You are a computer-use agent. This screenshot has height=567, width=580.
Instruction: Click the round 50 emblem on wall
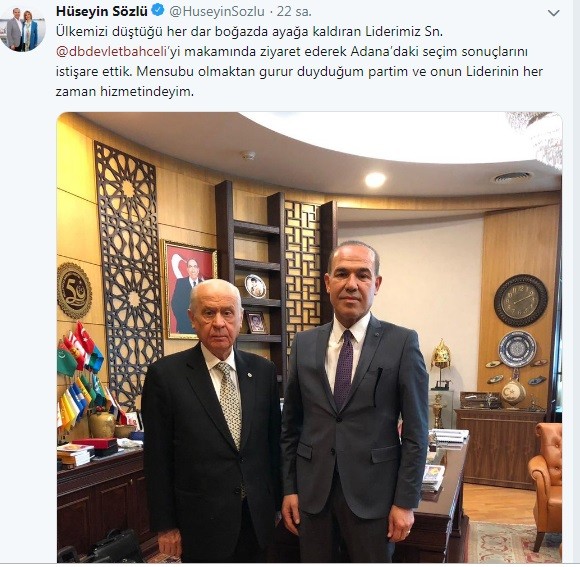click(x=74, y=291)
